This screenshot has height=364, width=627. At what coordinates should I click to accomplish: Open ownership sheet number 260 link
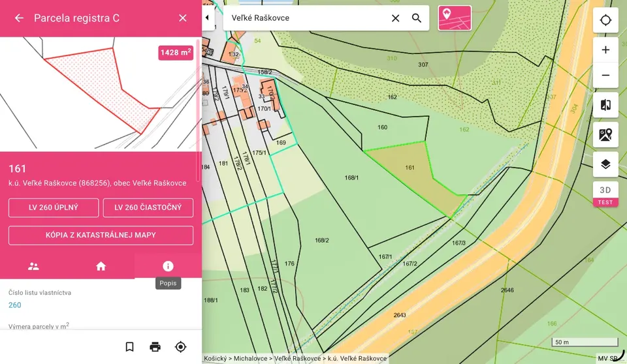pyautogui.click(x=15, y=305)
